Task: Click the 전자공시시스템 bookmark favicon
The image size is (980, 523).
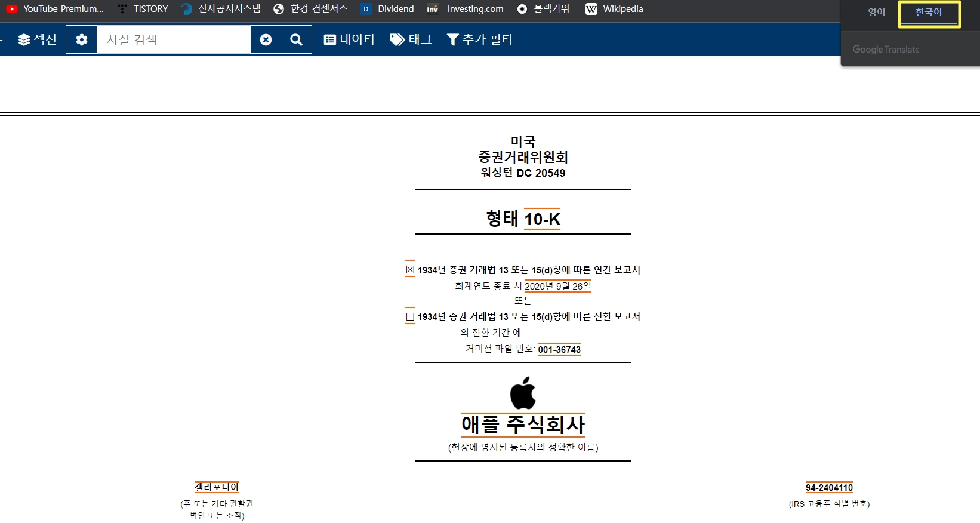Action: coord(187,9)
